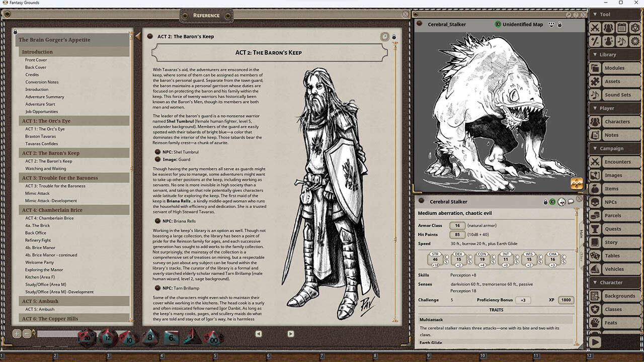Toggle the lock icon on the Cerebral Stalker stat block
The width and height of the screenshot is (644, 362).
545,201
